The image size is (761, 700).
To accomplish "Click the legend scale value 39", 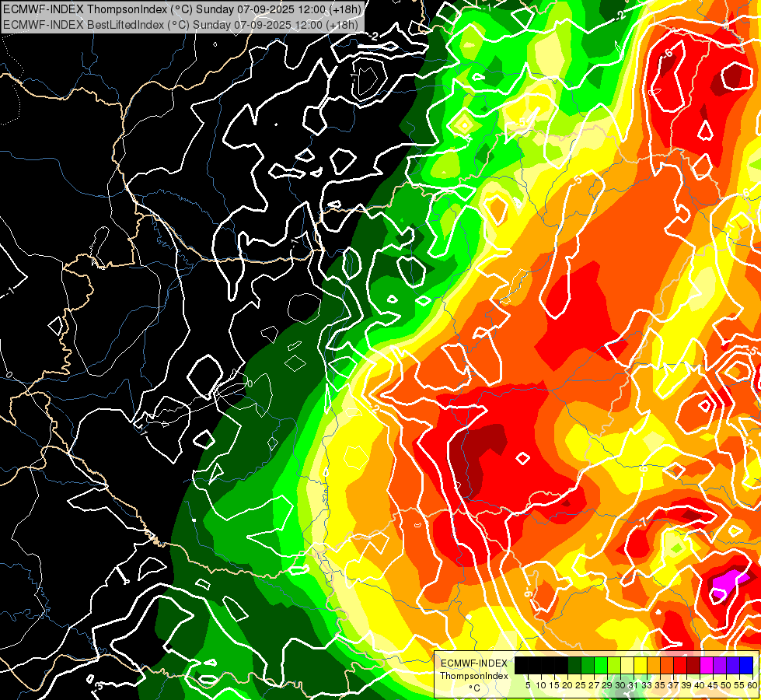I will coord(686,685).
